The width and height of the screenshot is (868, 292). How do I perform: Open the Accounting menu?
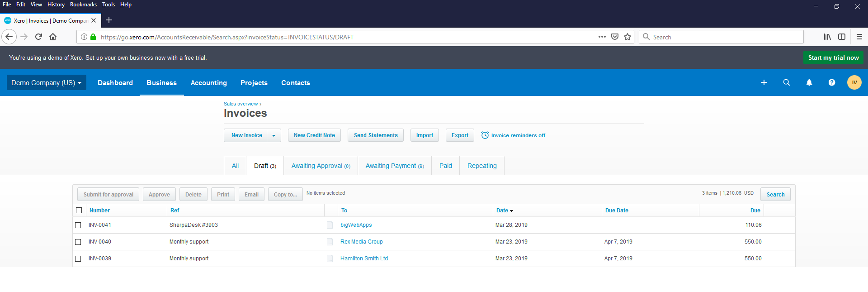click(208, 83)
